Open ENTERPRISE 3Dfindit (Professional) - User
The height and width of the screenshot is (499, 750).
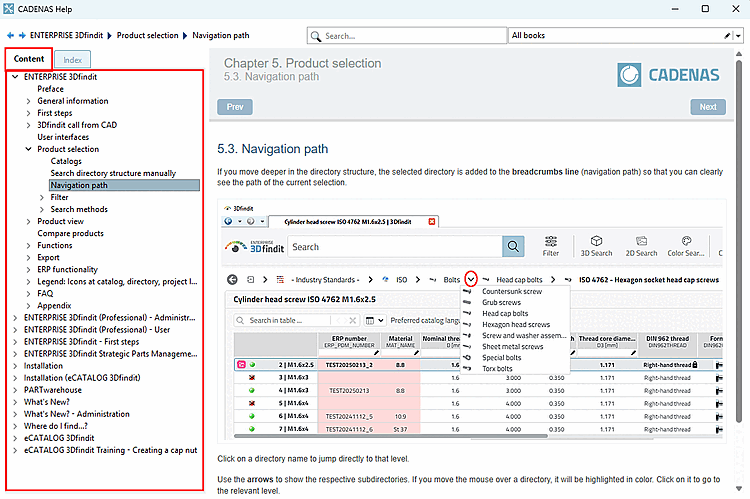[97, 330]
